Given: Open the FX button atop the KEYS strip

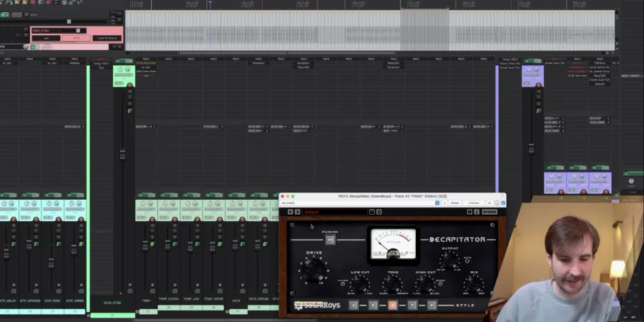Looking at the screenshot, I should coord(236,195).
